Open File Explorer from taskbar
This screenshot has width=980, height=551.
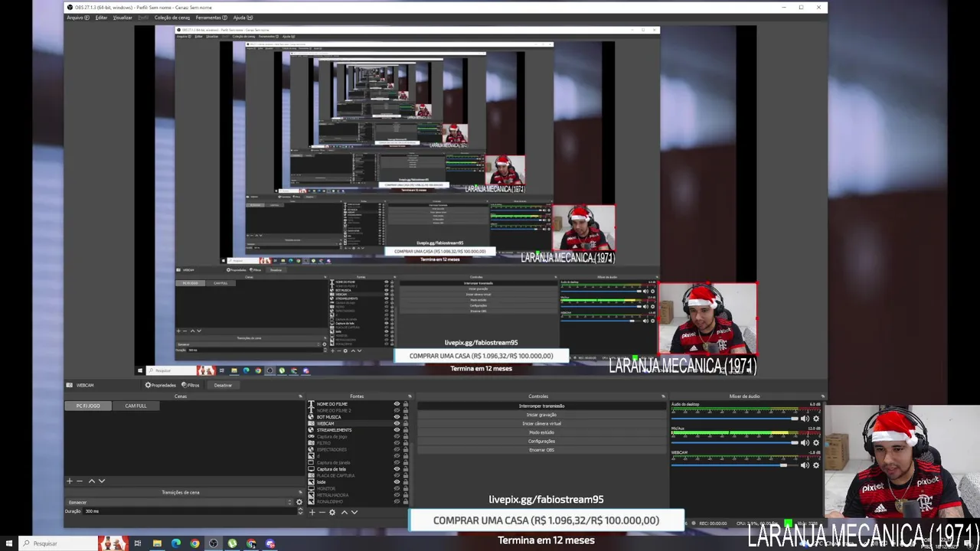157,543
